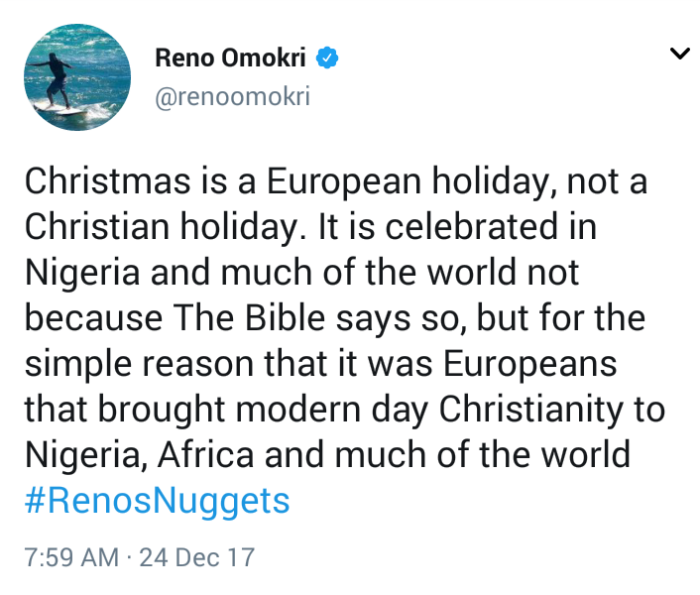Click the blue verified badge icon
Screen dimensions: 700x595
pos(327,58)
